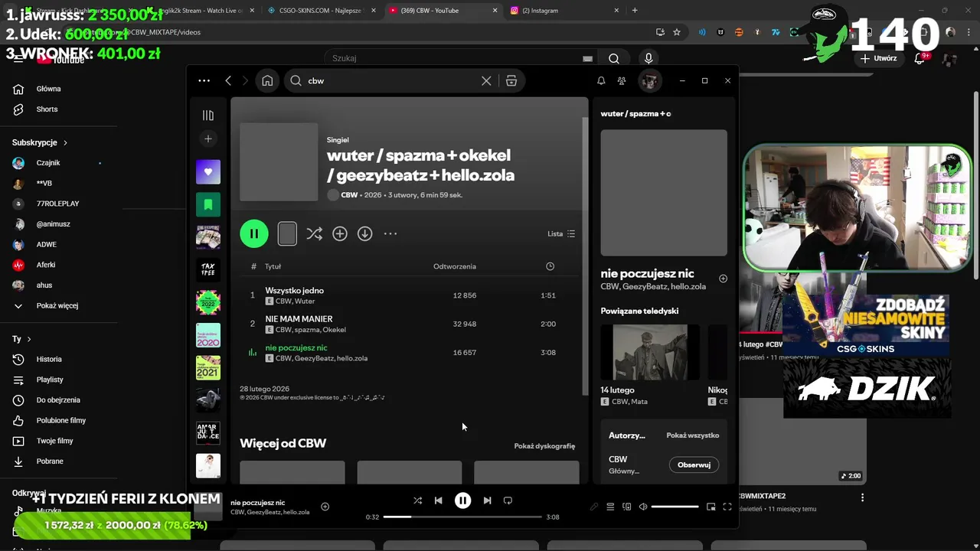The height and width of the screenshot is (551, 980).
Task: Skip to previous track
Action: (438, 500)
